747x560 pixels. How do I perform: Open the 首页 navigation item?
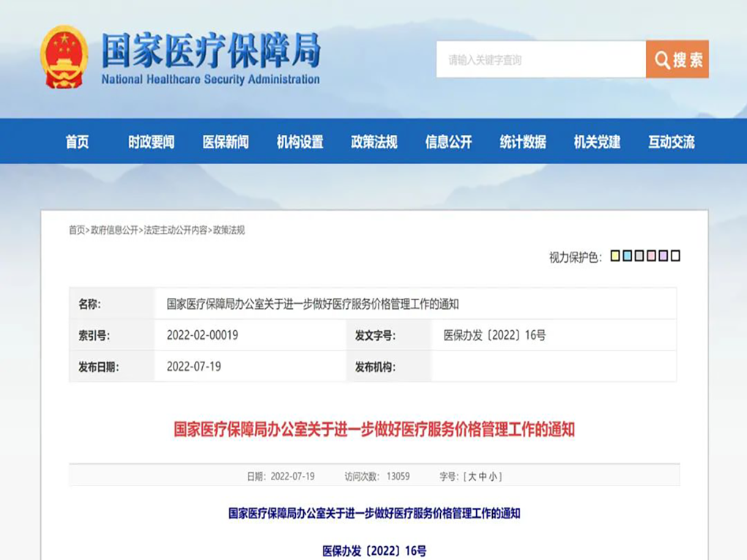(77, 141)
